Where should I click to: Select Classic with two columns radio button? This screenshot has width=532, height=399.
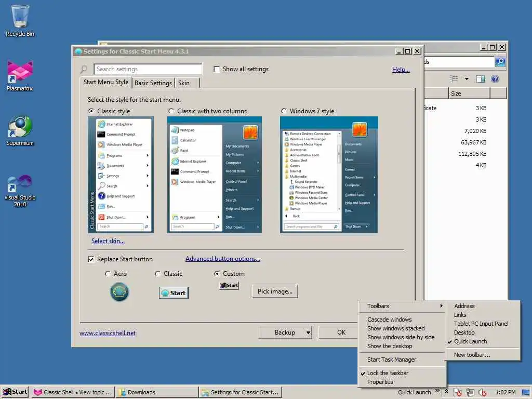(x=171, y=111)
